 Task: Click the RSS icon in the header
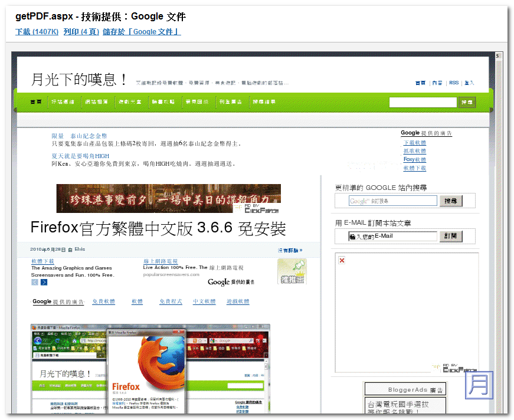[453, 83]
